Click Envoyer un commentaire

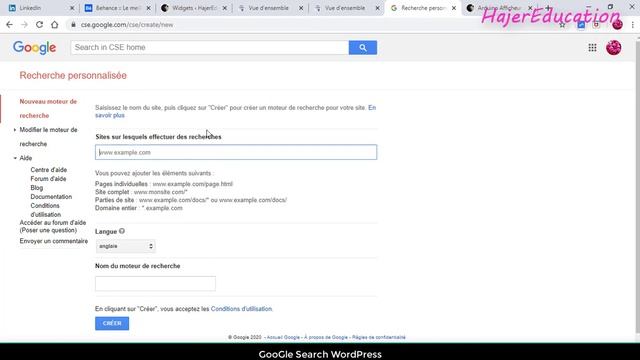point(53,241)
